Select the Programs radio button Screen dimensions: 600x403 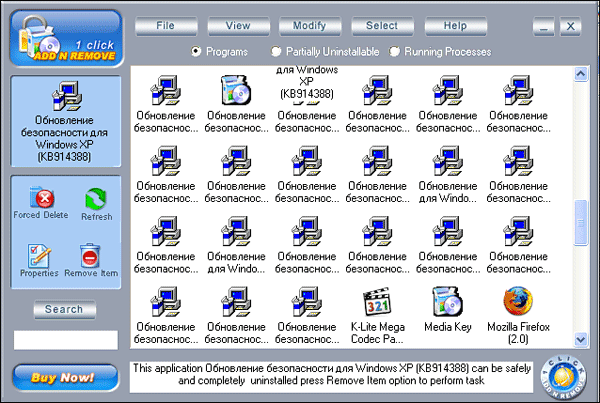click(196, 51)
